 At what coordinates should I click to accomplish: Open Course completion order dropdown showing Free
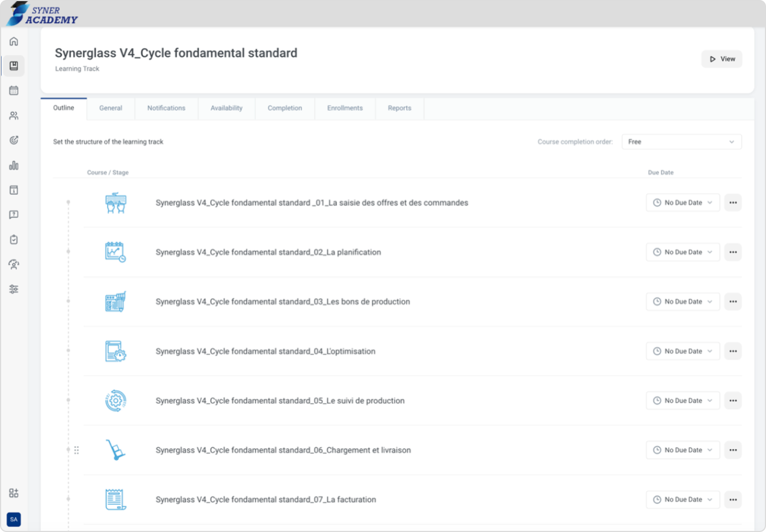coord(682,142)
